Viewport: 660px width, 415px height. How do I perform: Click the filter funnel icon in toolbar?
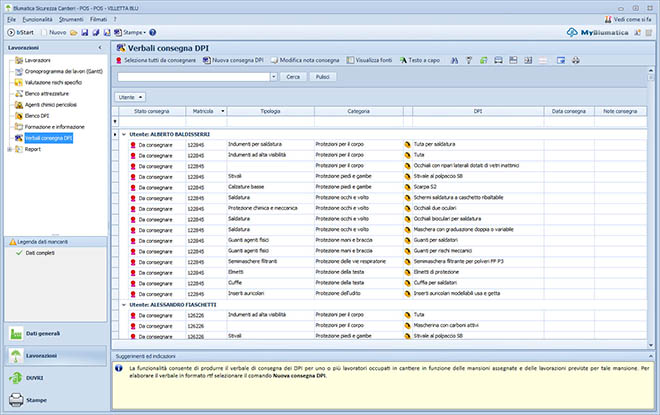point(468,61)
